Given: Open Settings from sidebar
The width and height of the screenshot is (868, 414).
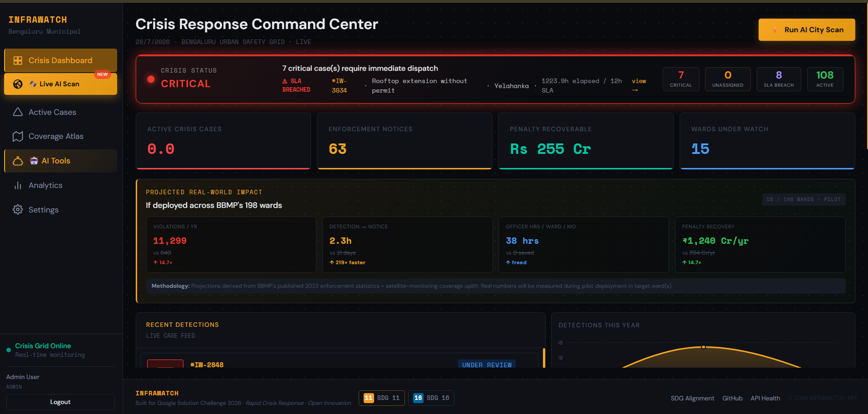Looking at the screenshot, I should coord(60,210).
